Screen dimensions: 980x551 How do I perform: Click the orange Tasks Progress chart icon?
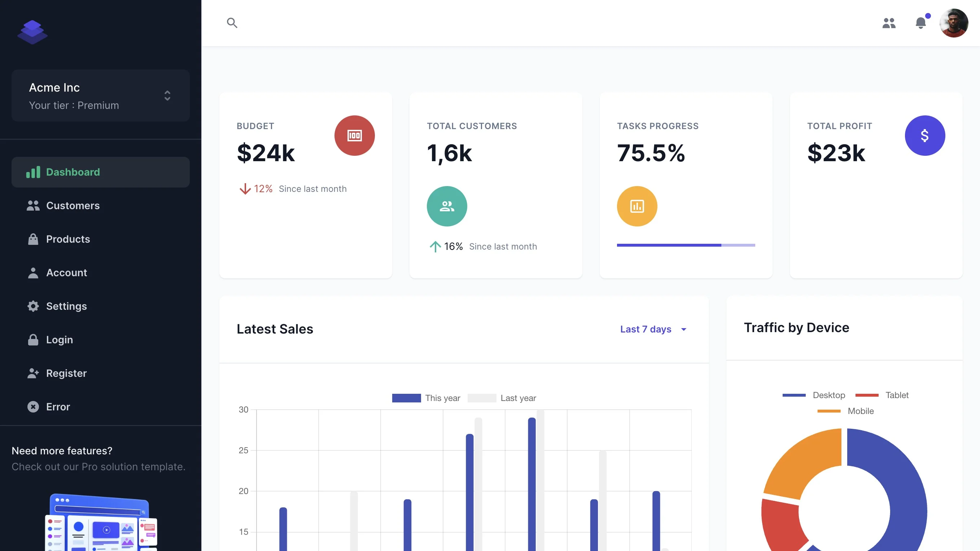tap(637, 206)
